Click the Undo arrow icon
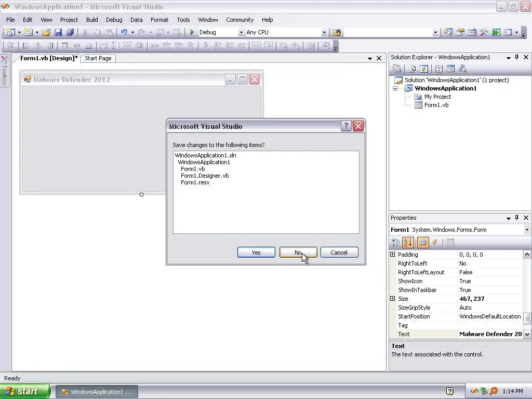Screen dimensions: 532x399 pos(124,32)
